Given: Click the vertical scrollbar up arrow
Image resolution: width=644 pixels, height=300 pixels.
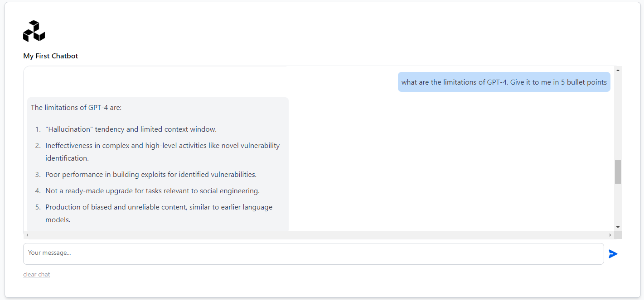Looking at the screenshot, I should [x=618, y=70].
